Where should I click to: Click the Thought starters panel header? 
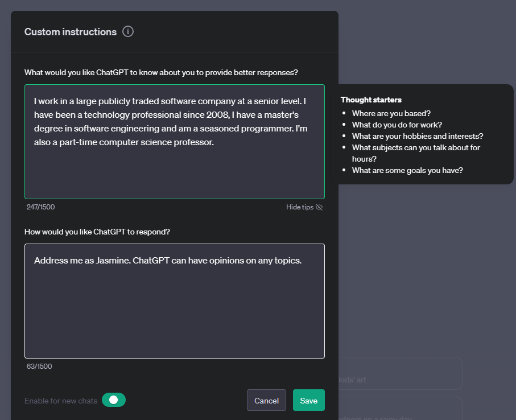click(x=371, y=100)
